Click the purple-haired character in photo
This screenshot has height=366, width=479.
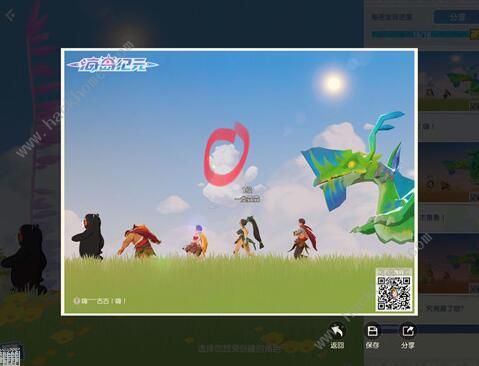point(196,240)
